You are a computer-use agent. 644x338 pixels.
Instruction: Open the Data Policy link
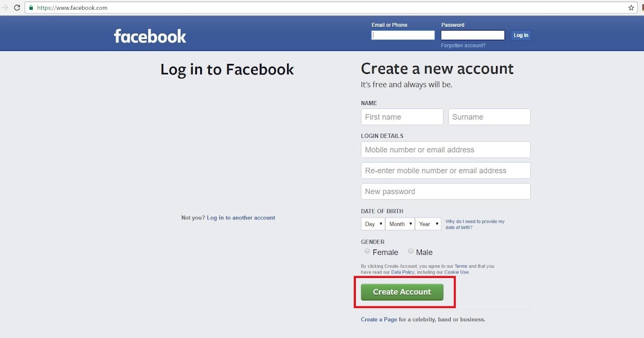[402, 272]
